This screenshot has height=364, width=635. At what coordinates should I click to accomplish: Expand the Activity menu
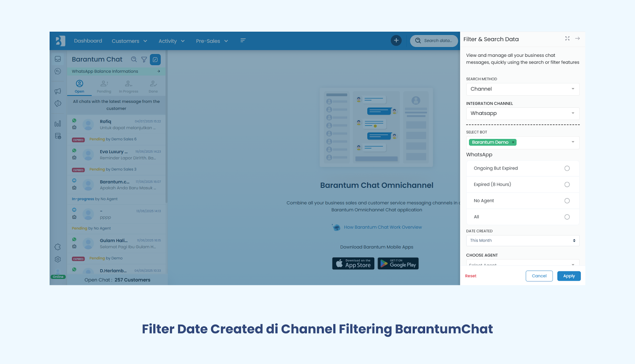(x=171, y=41)
